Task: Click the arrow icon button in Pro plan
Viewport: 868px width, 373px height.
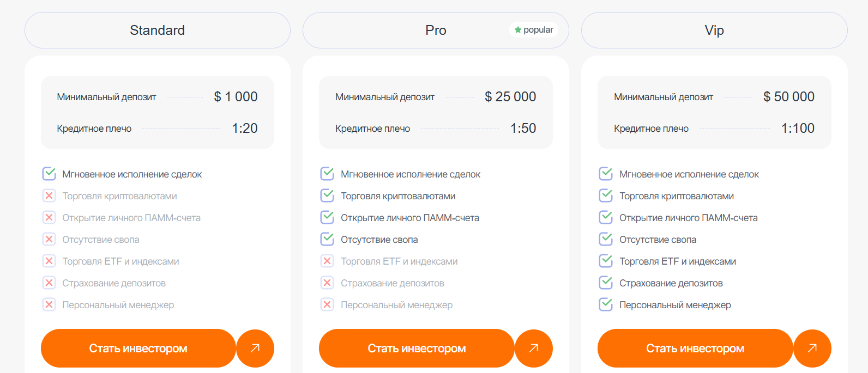Action: click(x=534, y=348)
